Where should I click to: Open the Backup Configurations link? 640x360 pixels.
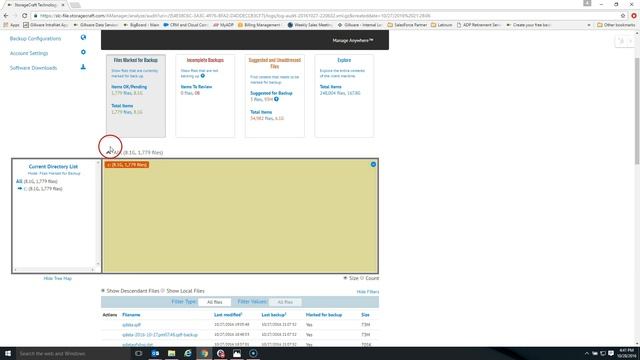tap(36, 38)
